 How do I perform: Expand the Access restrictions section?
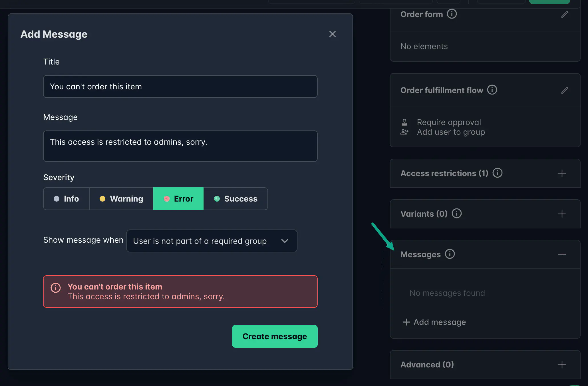(x=562, y=173)
